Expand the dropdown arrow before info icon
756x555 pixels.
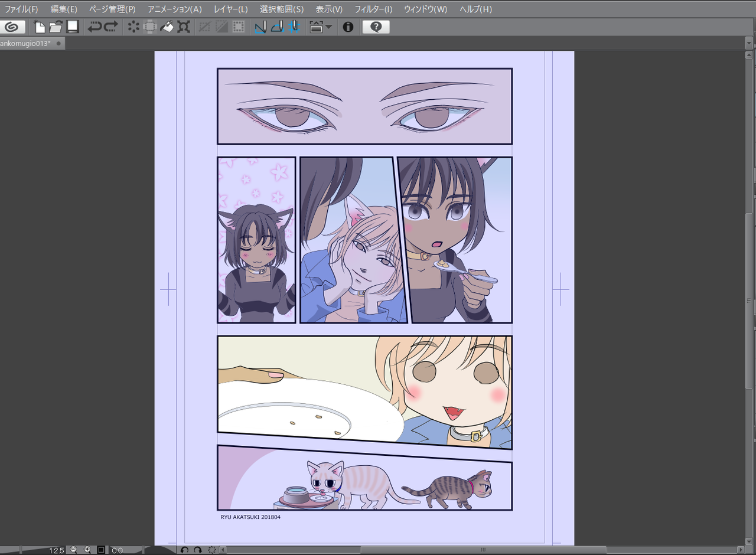(x=328, y=27)
